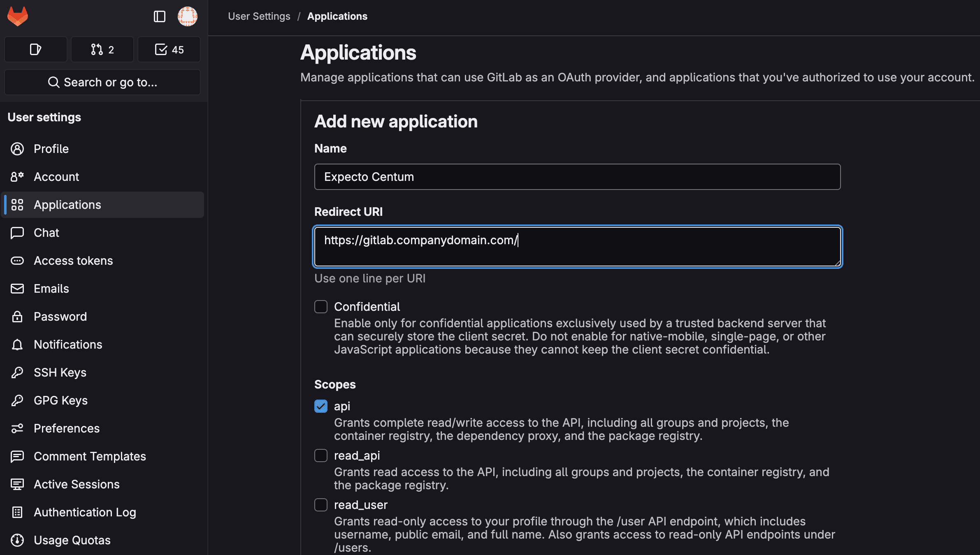Click the Preferences sliders icon
The width and height of the screenshot is (980, 555).
pyautogui.click(x=17, y=428)
